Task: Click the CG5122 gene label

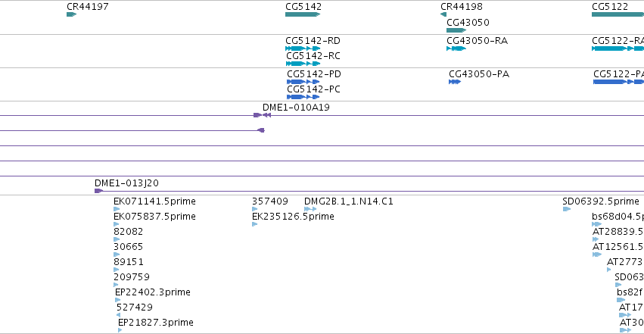Action: [x=610, y=7]
